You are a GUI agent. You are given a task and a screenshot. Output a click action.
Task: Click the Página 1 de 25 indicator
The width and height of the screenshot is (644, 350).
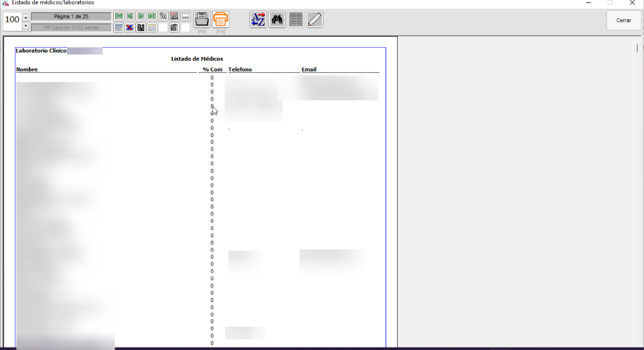pos(71,17)
